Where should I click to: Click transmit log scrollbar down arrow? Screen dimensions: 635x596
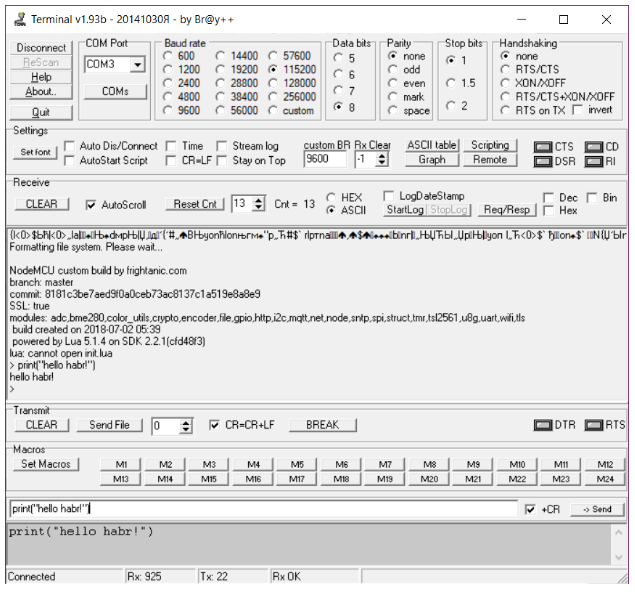[x=618, y=558]
